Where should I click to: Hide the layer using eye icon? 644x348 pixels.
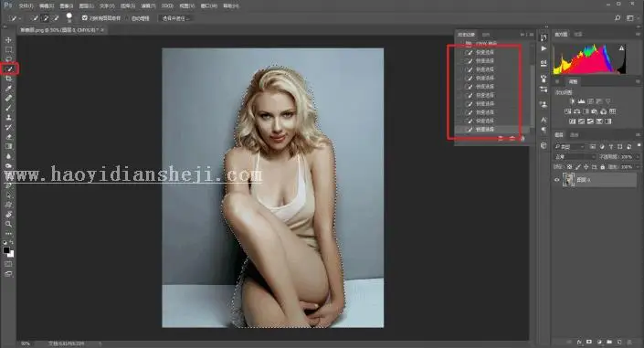coord(557,180)
